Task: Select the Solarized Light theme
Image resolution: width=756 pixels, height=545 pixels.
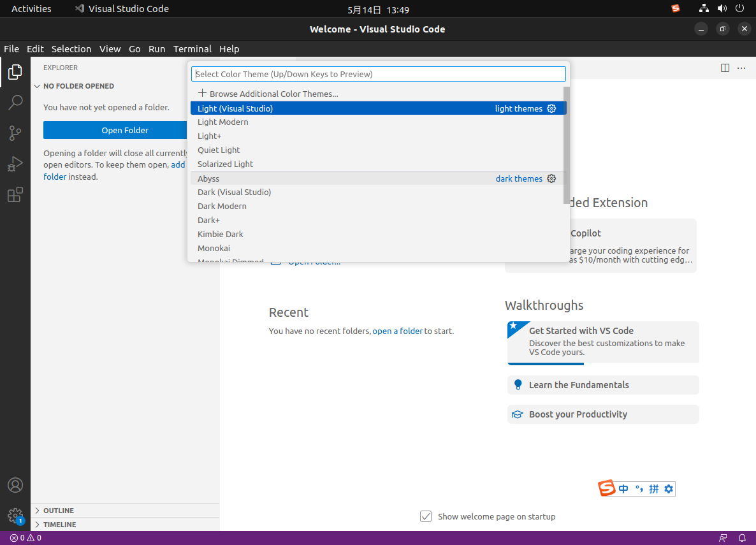Action: click(377, 164)
